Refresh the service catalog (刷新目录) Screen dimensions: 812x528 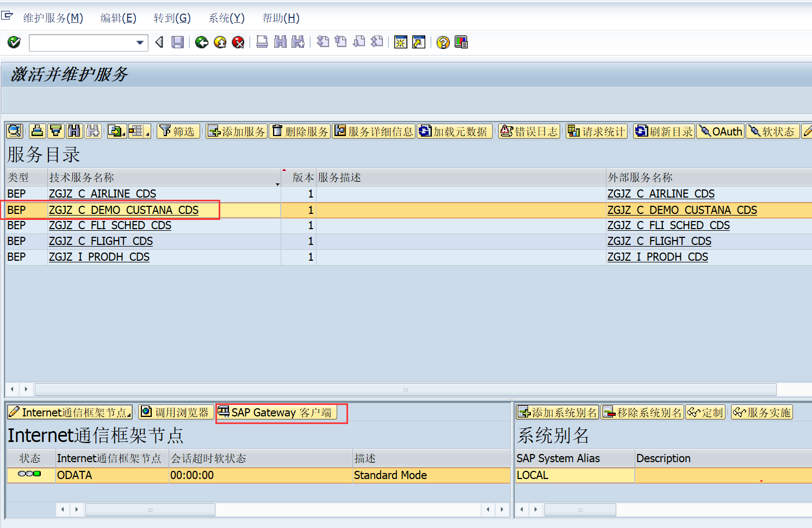(x=663, y=131)
